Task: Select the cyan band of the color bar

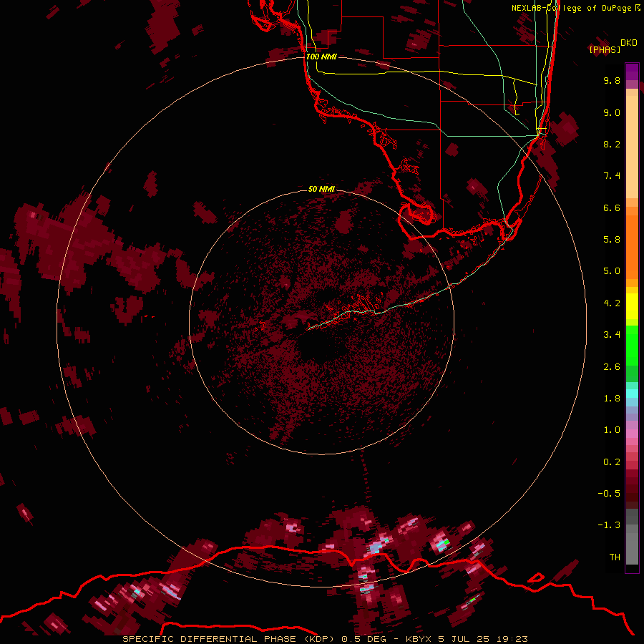Action: (x=632, y=394)
